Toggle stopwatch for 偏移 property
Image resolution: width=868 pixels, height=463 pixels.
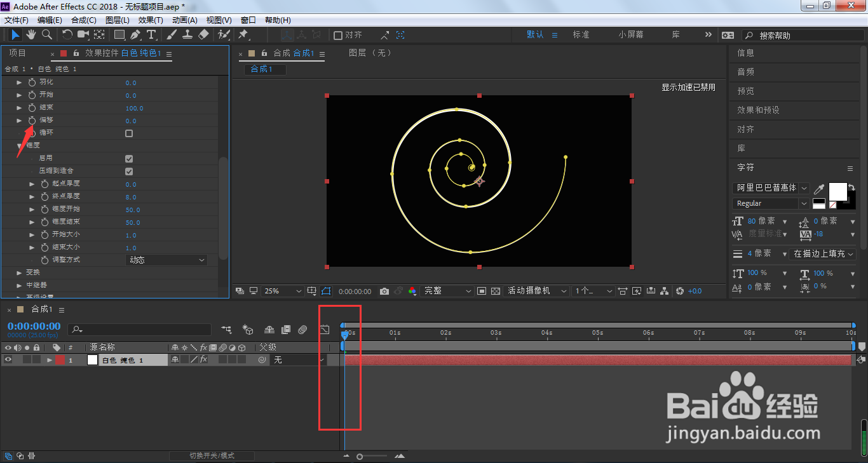click(x=32, y=121)
